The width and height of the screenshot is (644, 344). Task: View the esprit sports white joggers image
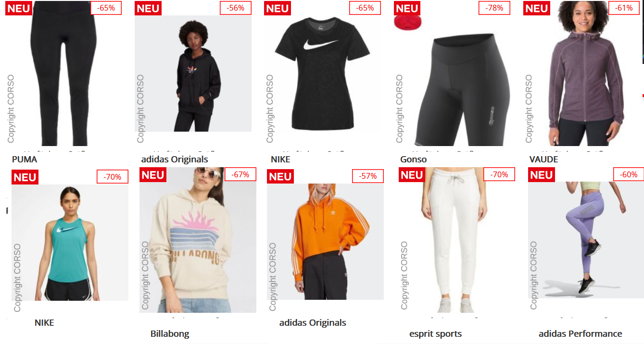click(x=457, y=240)
